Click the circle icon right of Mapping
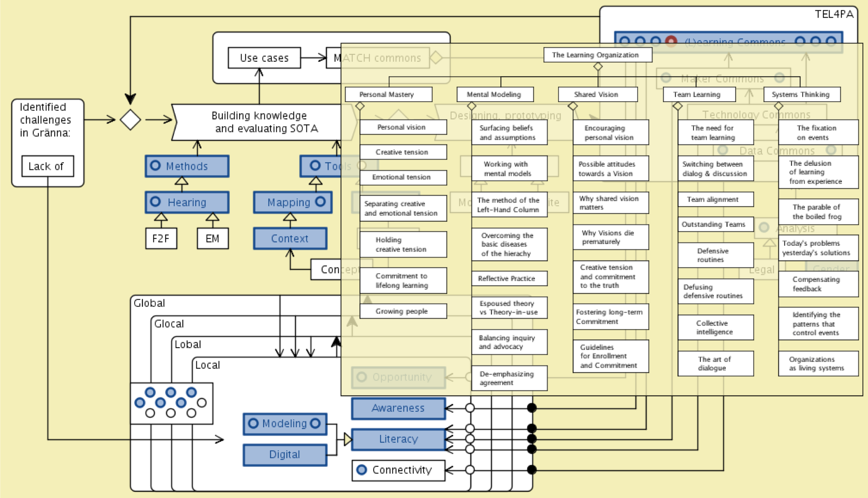Viewport: 868px width, 498px height. 320,201
